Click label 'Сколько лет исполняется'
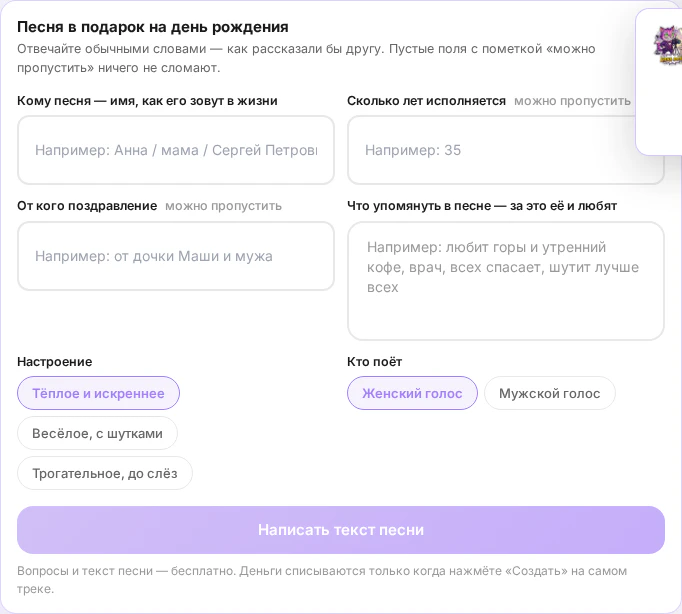This screenshot has width=682, height=614. 426,101
